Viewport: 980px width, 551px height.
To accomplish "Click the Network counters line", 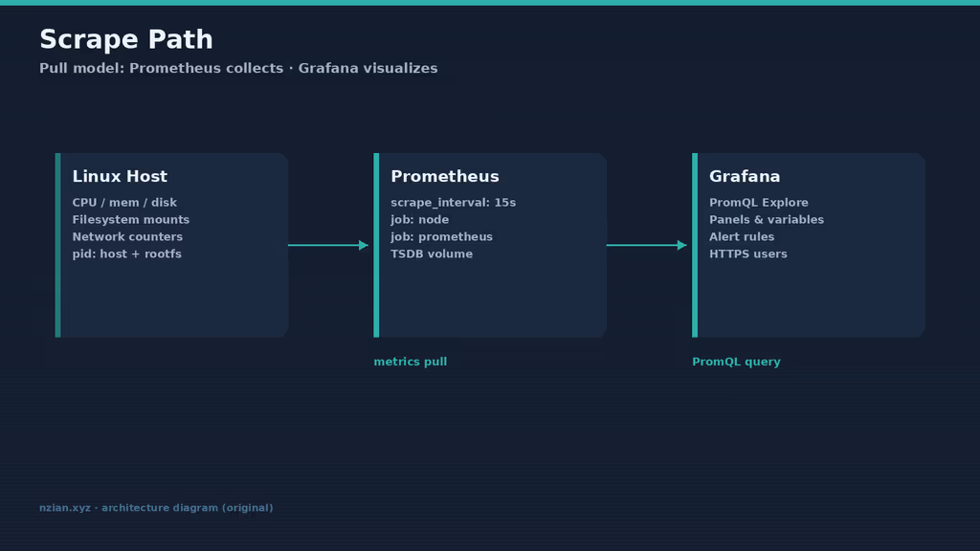I will pos(127,237).
